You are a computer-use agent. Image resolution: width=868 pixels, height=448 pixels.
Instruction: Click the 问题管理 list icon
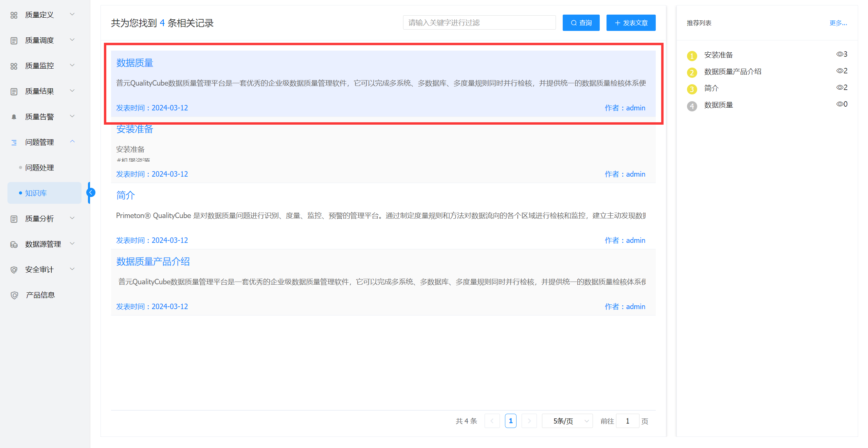pyautogui.click(x=14, y=142)
